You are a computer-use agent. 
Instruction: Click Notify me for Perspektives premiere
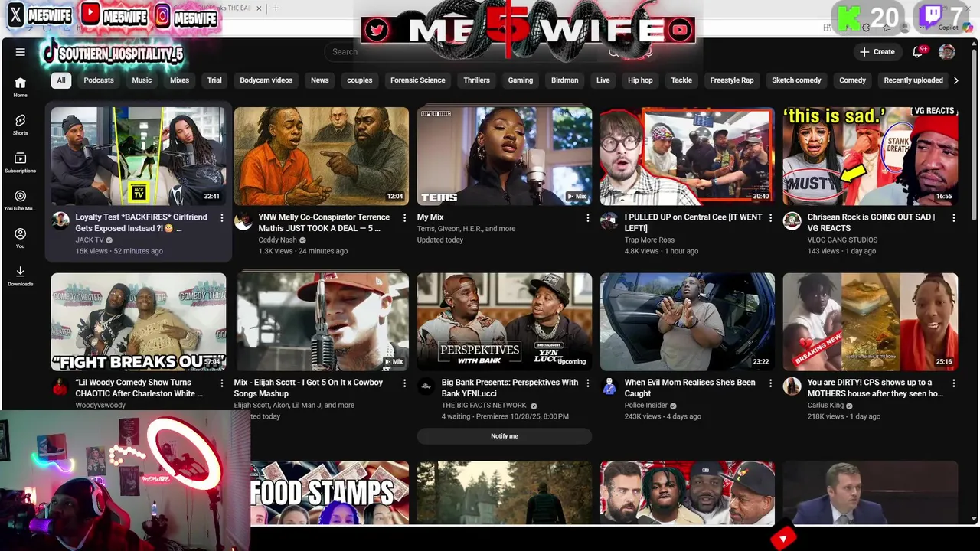(x=505, y=436)
